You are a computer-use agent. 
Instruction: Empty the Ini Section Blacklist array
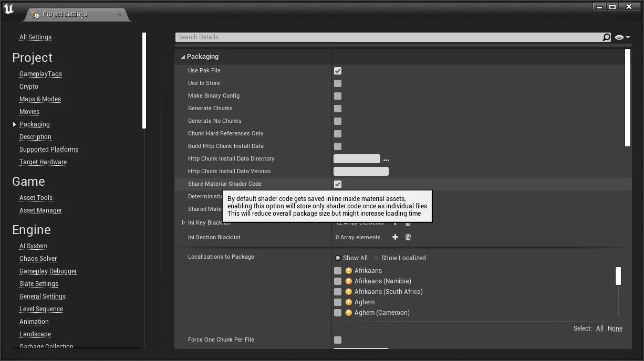pos(408,237)
